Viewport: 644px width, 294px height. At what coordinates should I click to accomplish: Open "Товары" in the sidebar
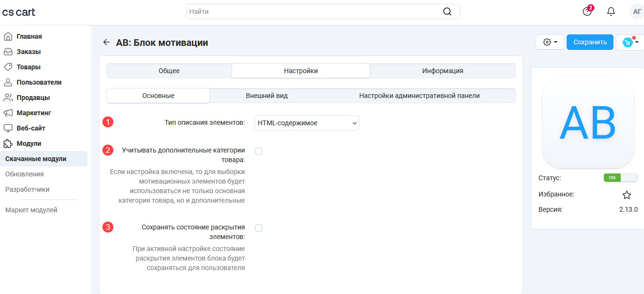(29, 67)
